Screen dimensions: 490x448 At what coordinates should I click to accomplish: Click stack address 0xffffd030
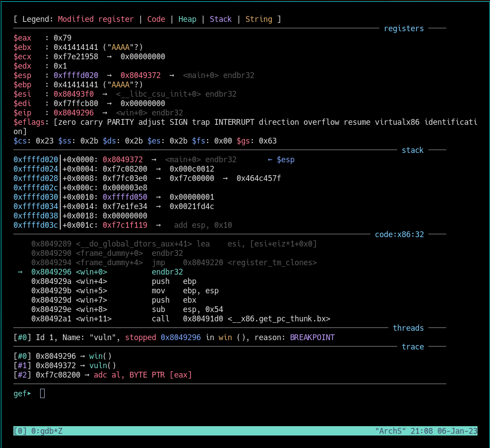[36, 197]
